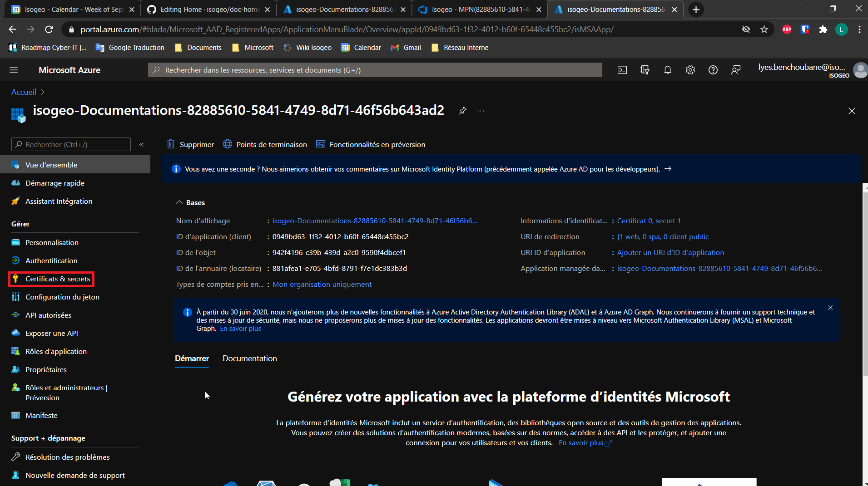This screenshot has height=486, width=868.
Task: Open the help question mark icon
Action: tap(713, 70)
